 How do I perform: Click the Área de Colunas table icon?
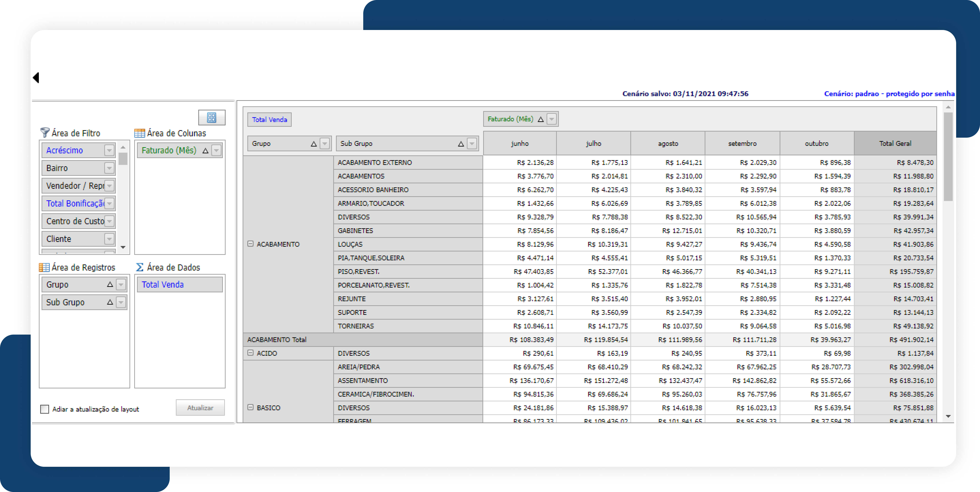(x=140, y=133)
